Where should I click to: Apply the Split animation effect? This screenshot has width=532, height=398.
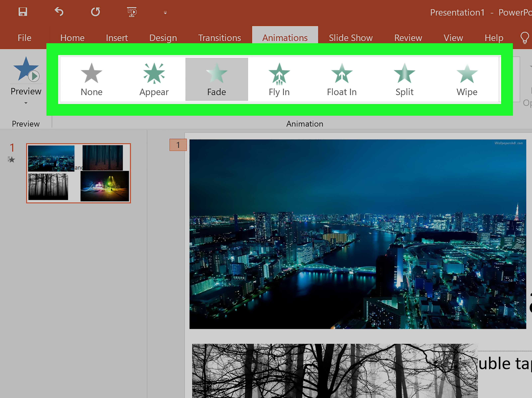404,79
